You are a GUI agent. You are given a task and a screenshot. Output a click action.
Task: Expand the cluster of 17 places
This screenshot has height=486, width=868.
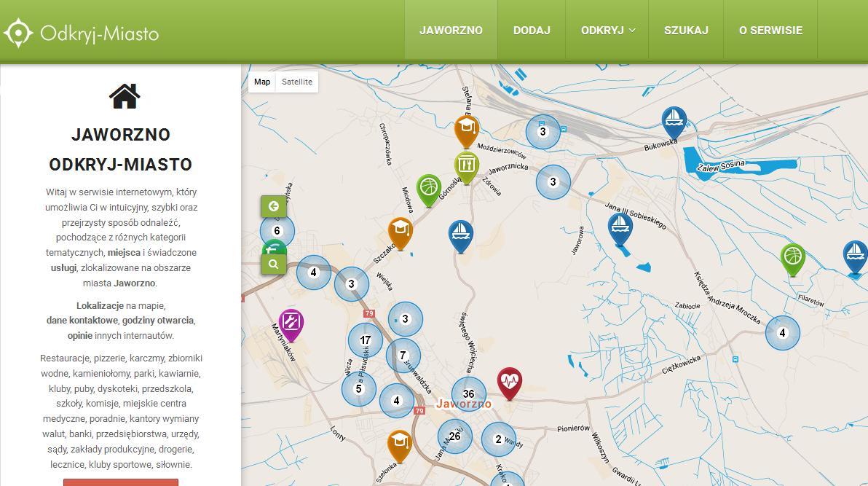tap(366, 340)
